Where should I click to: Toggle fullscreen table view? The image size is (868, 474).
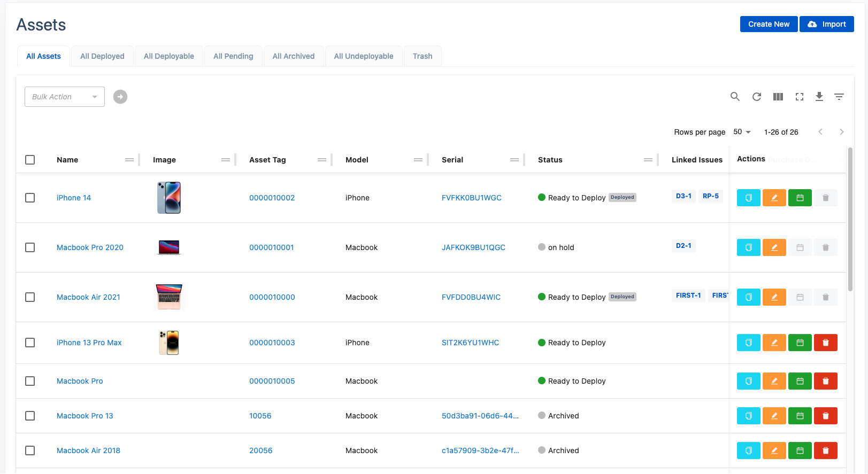click(x=799, y=97)
